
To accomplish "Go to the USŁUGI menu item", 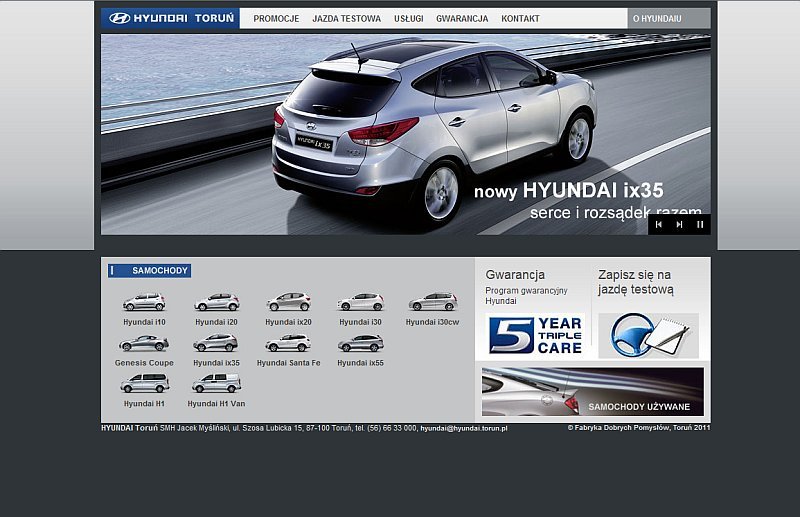I will pyautogui.click(x=409, y=19).
